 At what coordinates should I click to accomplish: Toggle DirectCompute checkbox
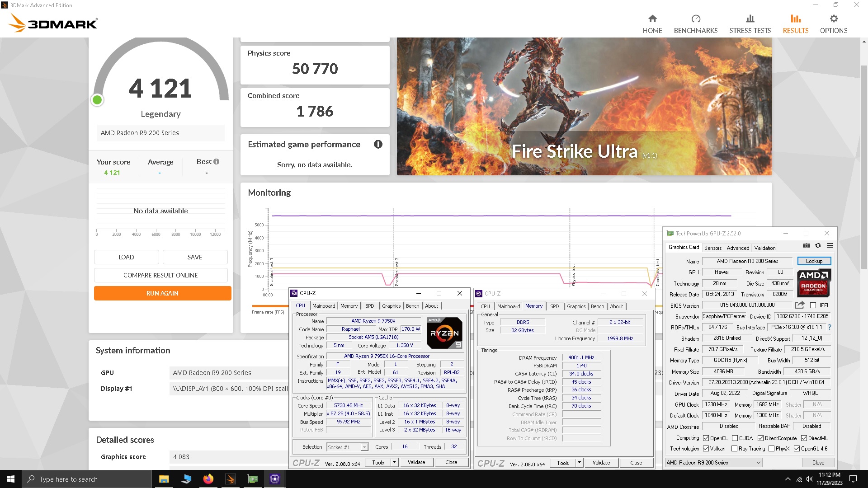760,438
